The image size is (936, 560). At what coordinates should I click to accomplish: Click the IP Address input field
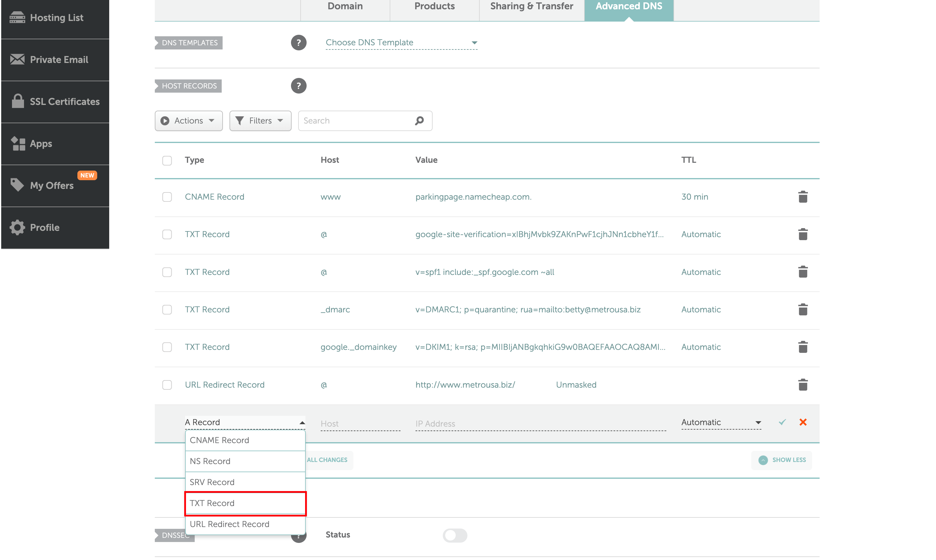[540, 423]
